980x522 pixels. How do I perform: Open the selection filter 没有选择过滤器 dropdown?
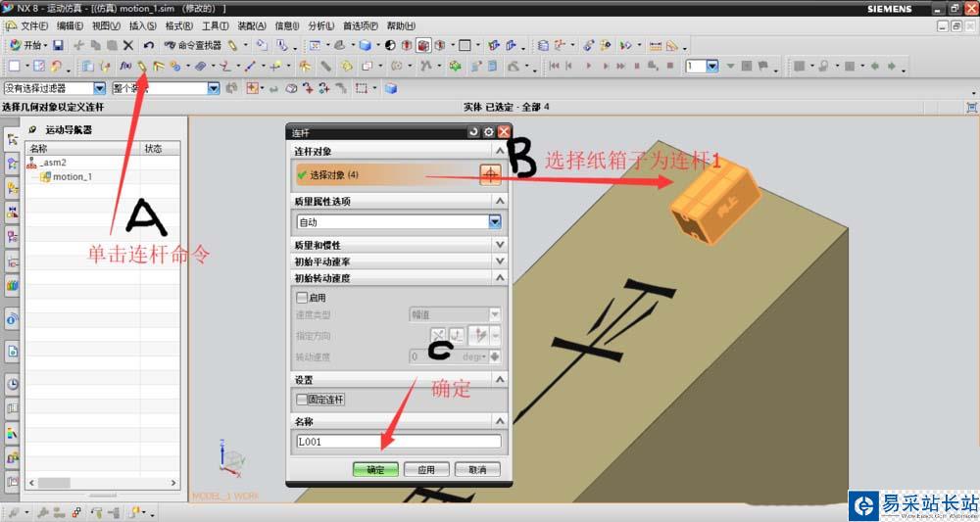[99, 88]
